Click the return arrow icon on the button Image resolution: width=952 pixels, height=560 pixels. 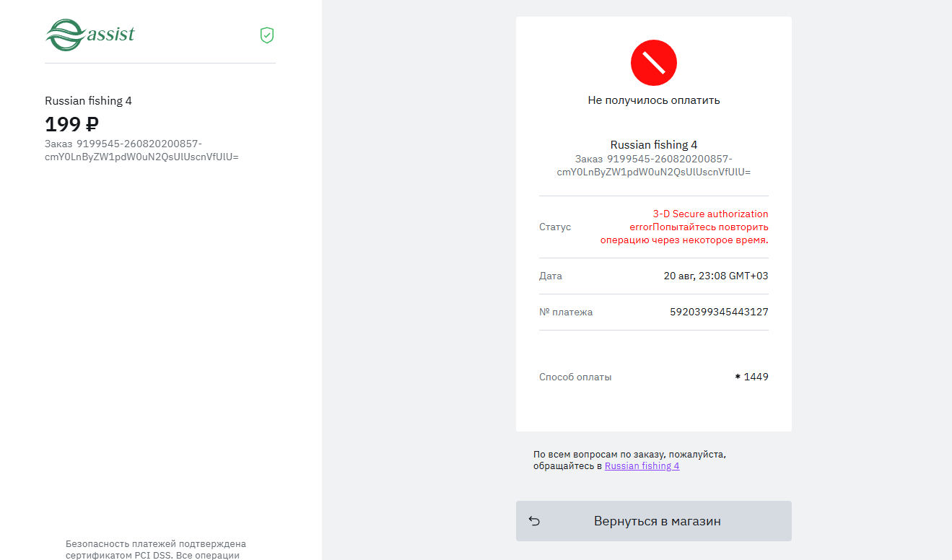coord(534,521)
